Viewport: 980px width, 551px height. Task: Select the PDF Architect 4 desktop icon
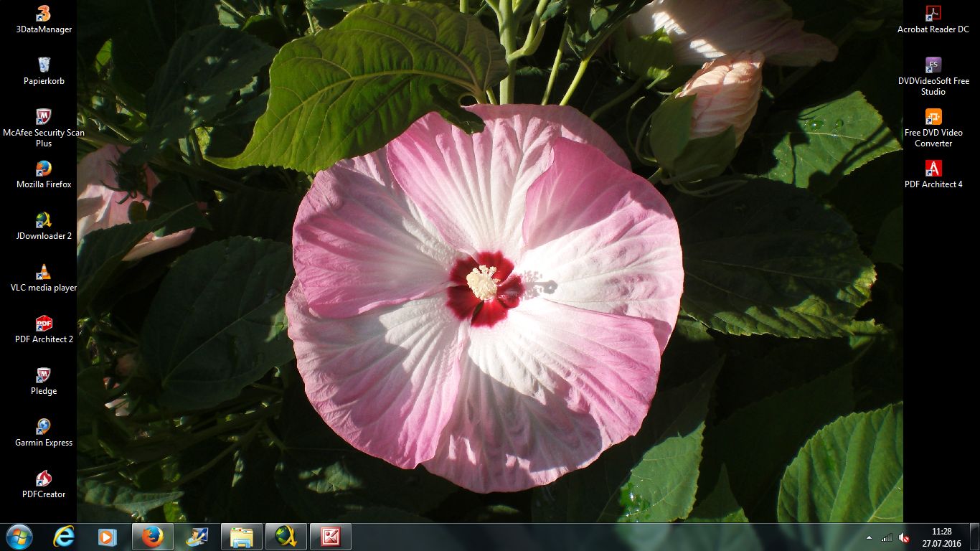(933, 169)
